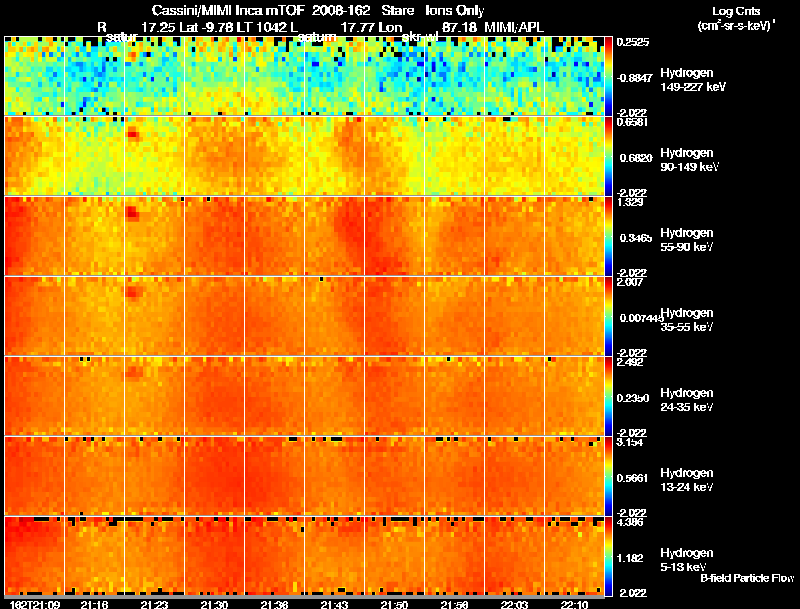Click the color bar for Hydrogen 24-35 keV
The width and height of the screenshot is (800, 609).
(x=608, y=396)
